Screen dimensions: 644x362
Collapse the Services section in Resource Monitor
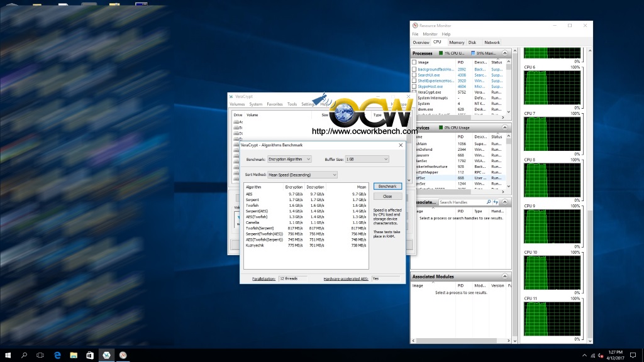tap(505, 128)
